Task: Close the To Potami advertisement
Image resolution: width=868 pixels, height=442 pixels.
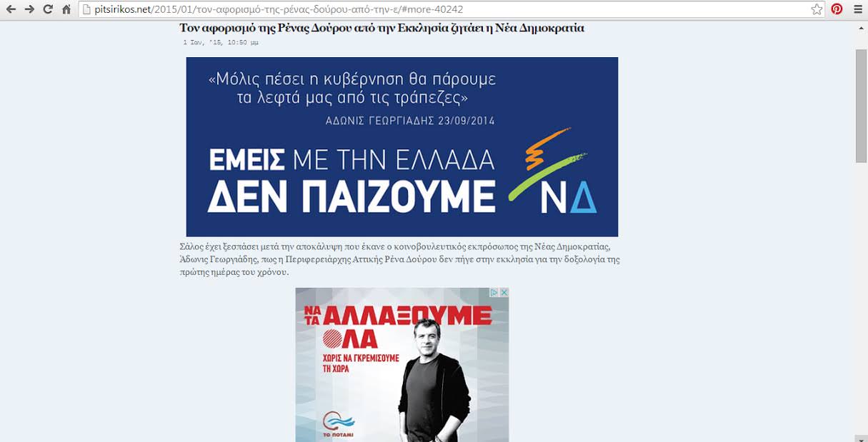Action: tap(503, 293)
